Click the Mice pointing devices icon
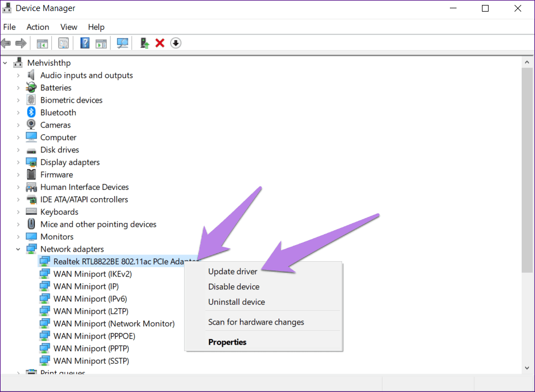 pos(31,224)
